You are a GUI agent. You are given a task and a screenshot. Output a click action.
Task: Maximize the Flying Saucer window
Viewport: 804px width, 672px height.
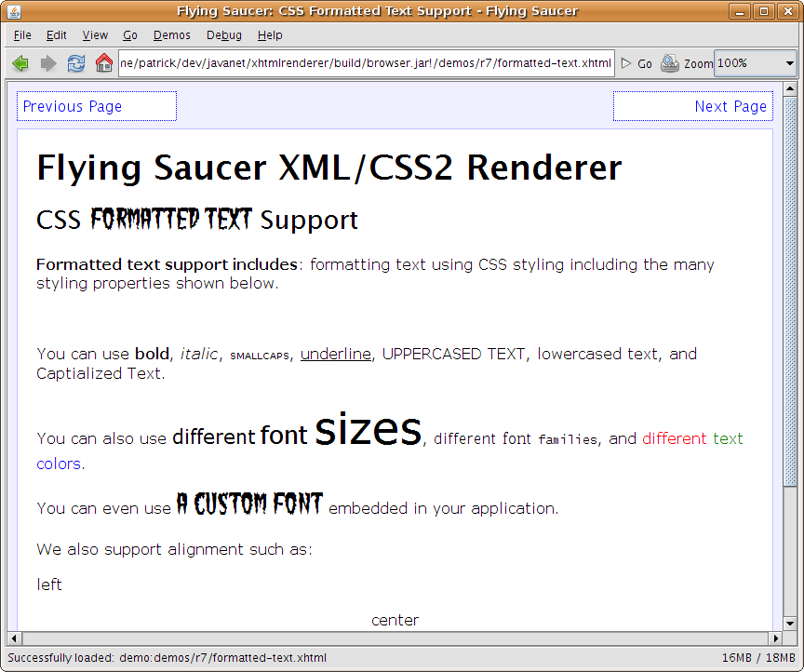tap(763, 11)
